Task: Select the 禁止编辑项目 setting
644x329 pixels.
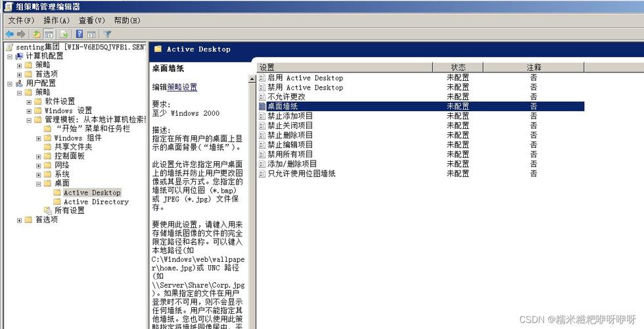Action: click(x=290, y=145)
